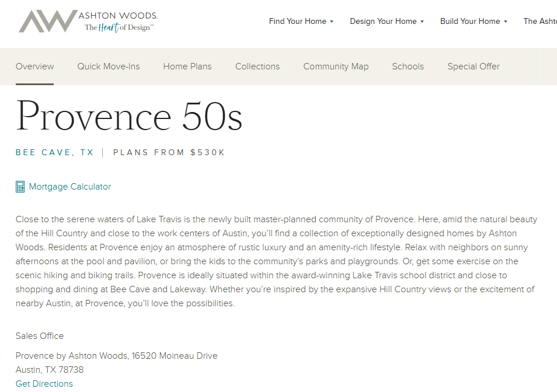Click the Bee Cave, TX location link
This screenshot has width=557, height=392.
point(54,153)
